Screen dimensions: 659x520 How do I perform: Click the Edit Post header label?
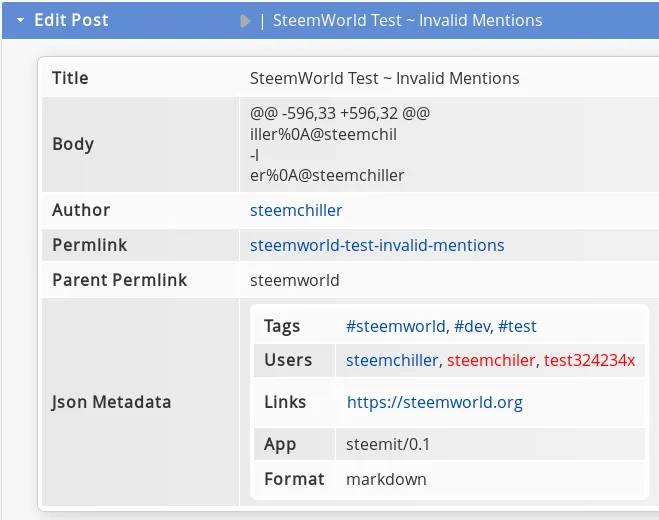coord(71,20)
